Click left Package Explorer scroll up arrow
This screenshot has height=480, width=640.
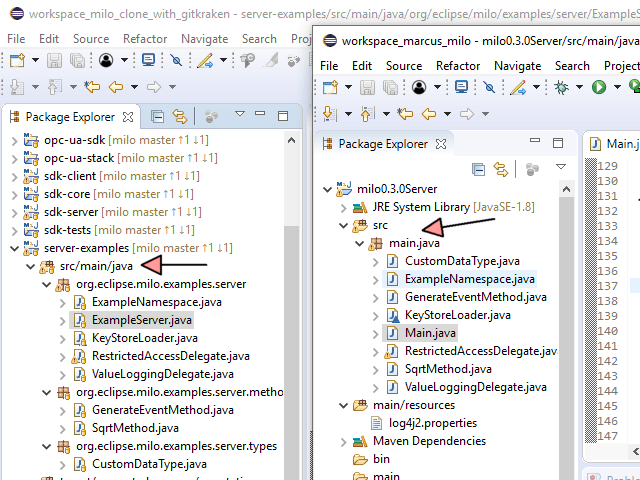click(291, 141)
